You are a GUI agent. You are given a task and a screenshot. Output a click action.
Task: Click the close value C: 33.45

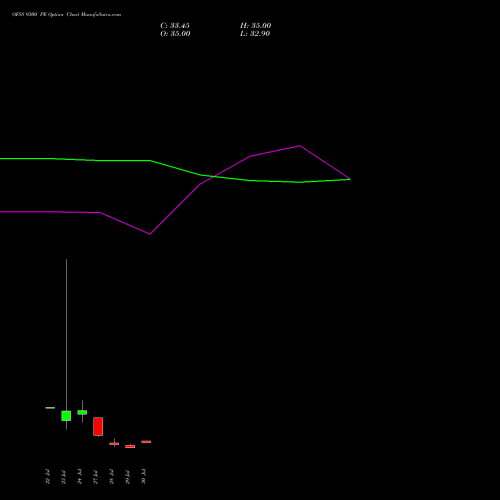(175, 26)
